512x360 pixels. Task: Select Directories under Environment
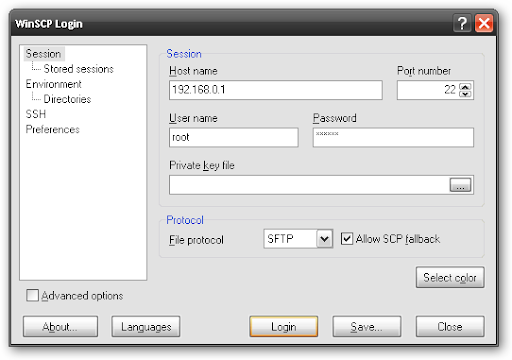pyautogui.click(x=67, y=99)
